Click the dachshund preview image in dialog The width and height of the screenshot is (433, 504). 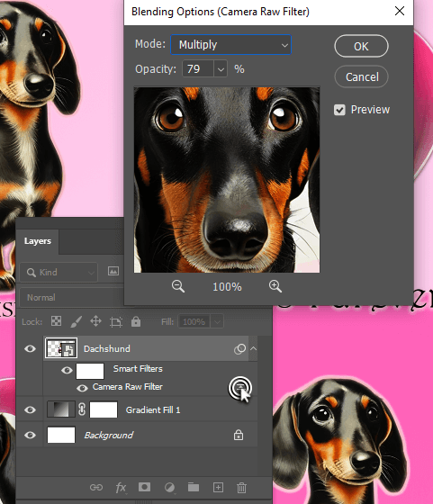227,180
